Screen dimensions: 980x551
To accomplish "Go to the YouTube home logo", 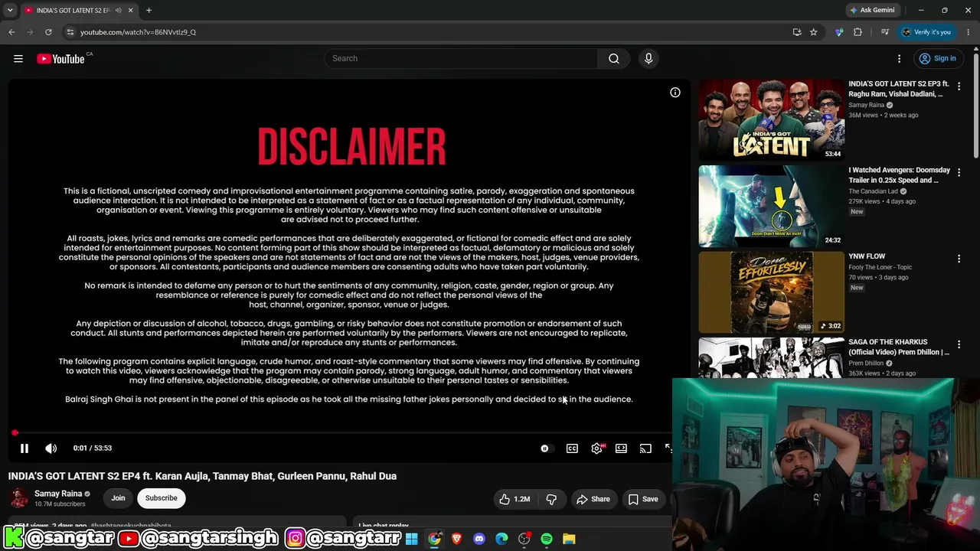I will click(60, 59).
